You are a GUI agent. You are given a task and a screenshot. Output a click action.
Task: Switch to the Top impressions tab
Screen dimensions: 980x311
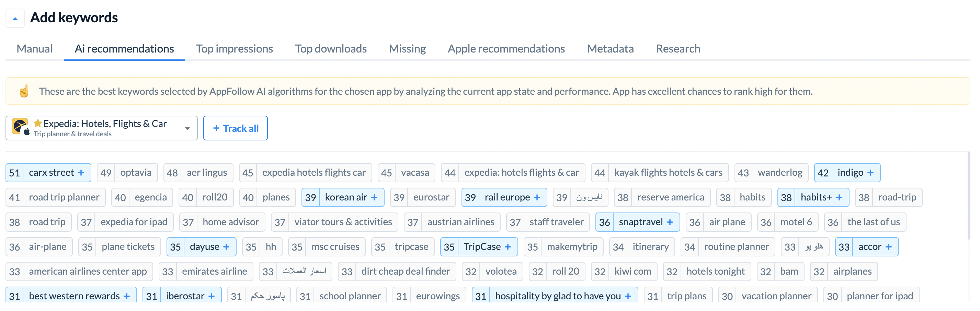(234, 49)
